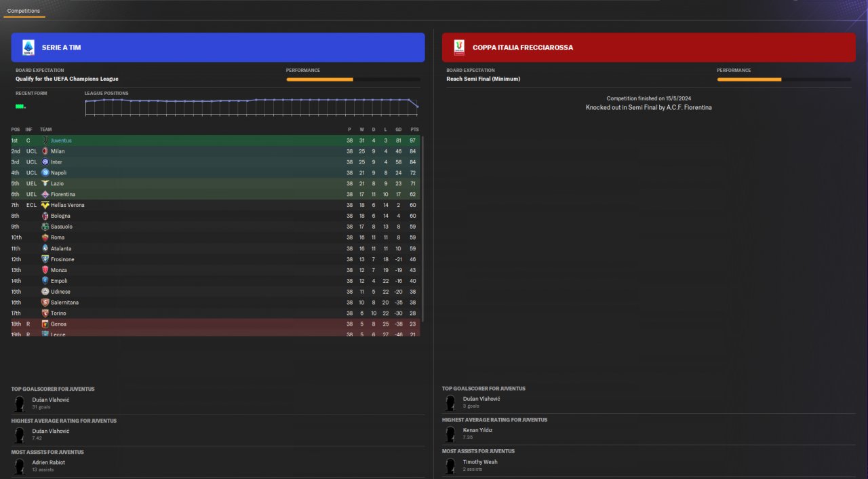Select the Salernitana row name
Screen dimensions: 868x479
pos(64,303)
